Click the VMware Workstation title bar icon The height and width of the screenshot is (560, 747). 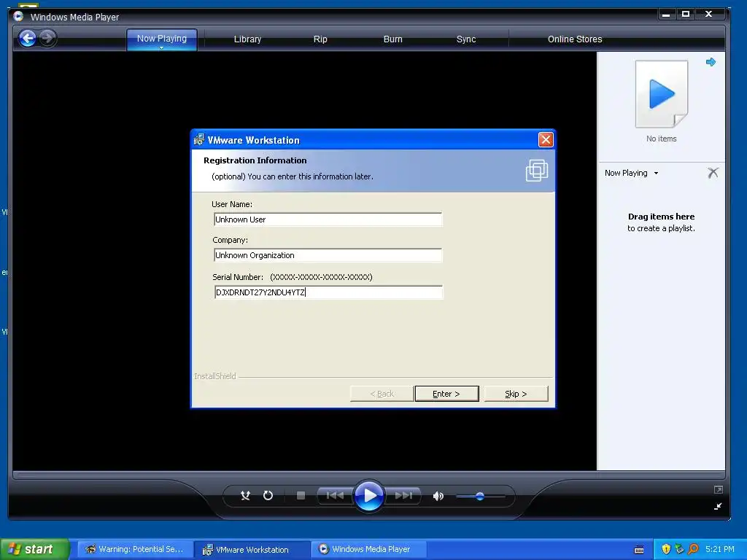pos(199,139)
